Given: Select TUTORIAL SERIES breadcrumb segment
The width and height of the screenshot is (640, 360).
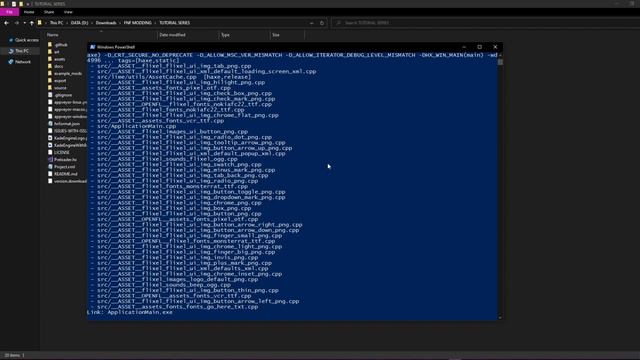Looking at the screenshot, I should (174, 23).
